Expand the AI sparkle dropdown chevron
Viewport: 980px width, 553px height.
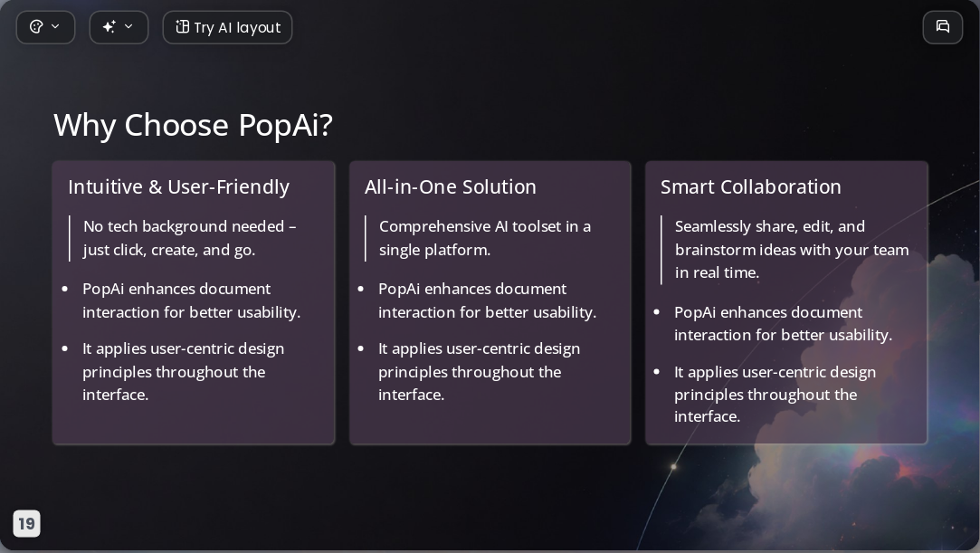click(x=128, y=27)
